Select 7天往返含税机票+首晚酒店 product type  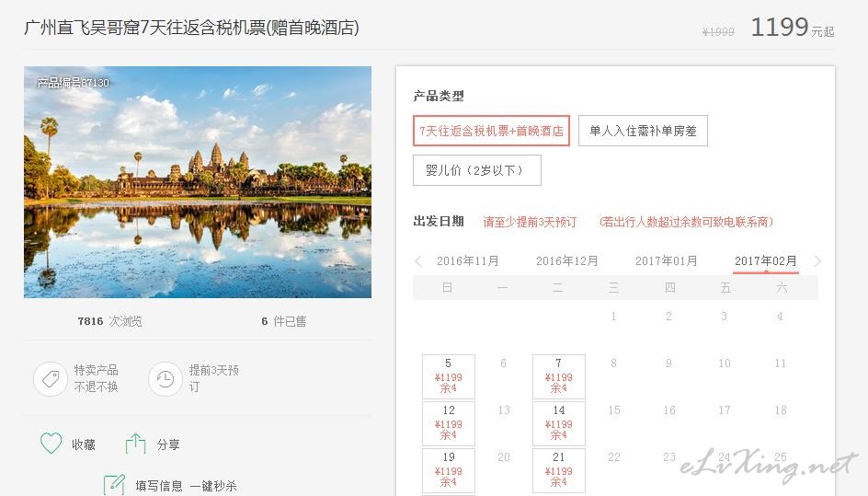coord(492,131)
